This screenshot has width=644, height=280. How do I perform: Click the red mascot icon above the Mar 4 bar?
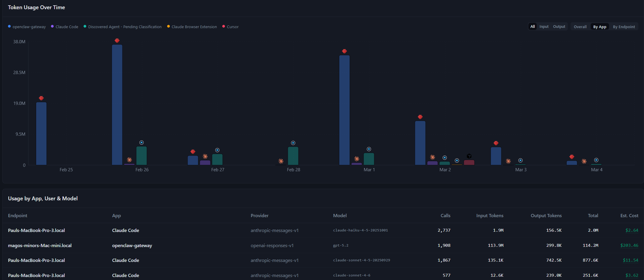571,157
